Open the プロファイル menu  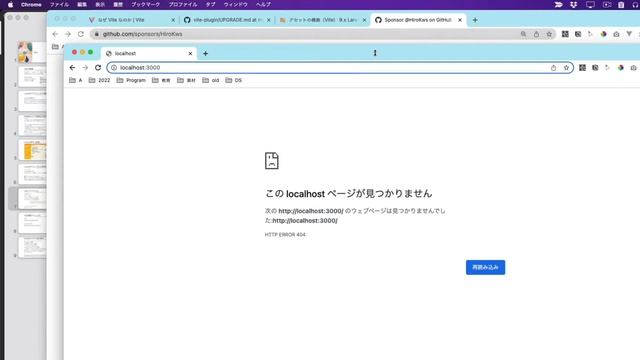point(183,4)
